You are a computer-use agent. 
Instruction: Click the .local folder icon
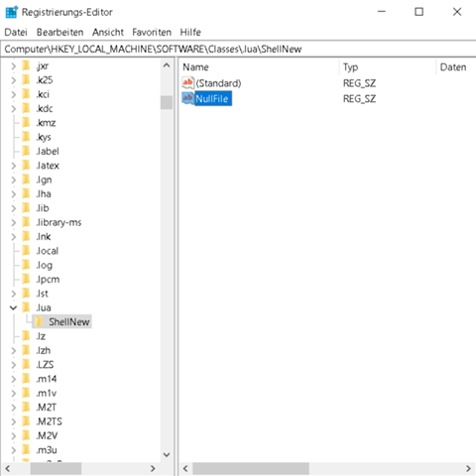coord(26,251)
